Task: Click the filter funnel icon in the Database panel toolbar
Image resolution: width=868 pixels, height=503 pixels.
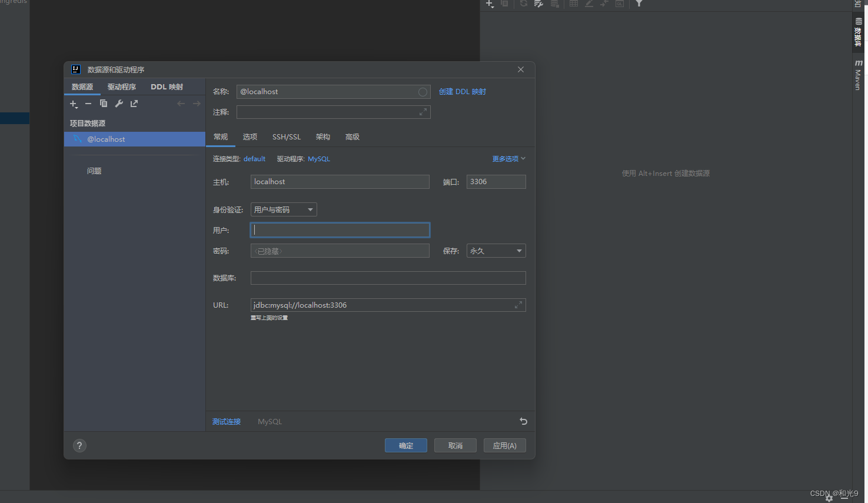Action: [639, 3]
